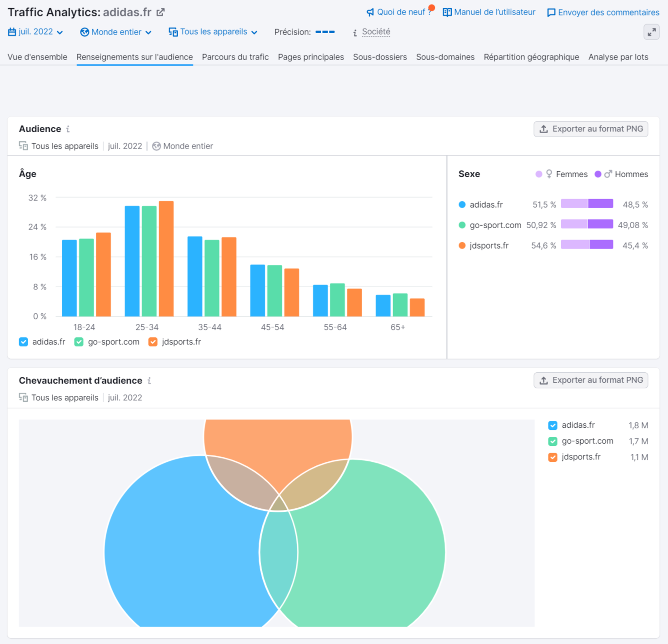Select Renseignements sur l'audience tab
This screenshot has height=644, width=668.
tap(135, 57)
